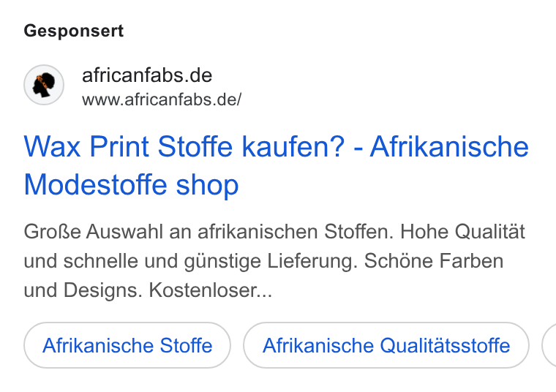Click the cut-off chip at the right edge
This screenshot has width=556, height=392.
point(549,345)
